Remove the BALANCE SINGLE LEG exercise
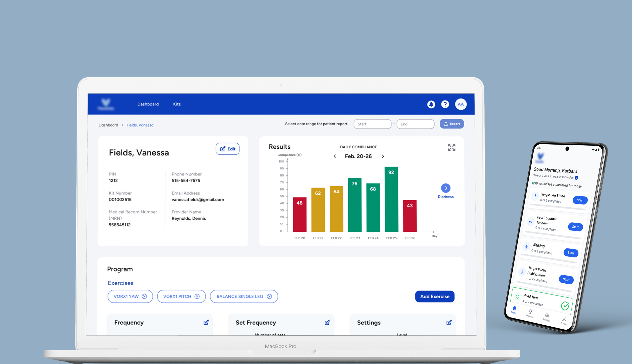Viewport: 632px width, 364px height. click(x=269, y=296)
